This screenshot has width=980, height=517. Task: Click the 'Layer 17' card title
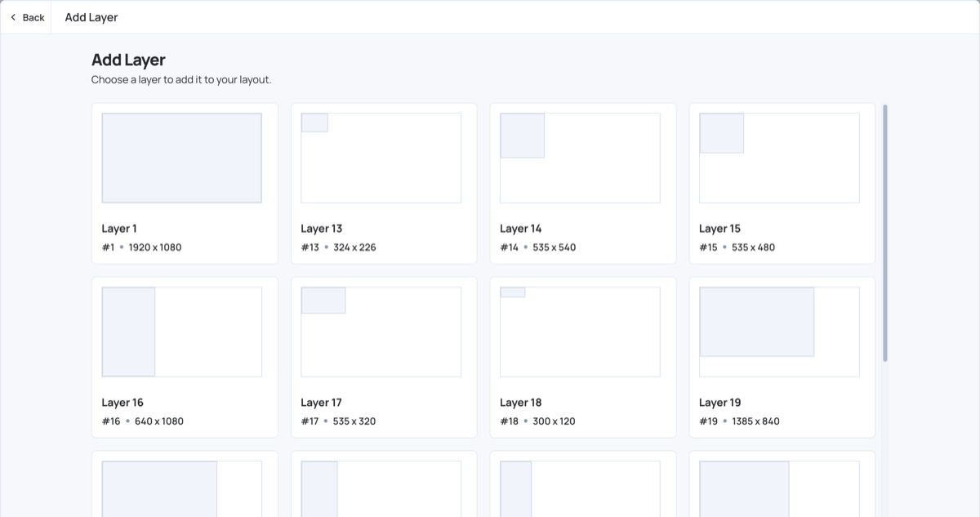321,403
